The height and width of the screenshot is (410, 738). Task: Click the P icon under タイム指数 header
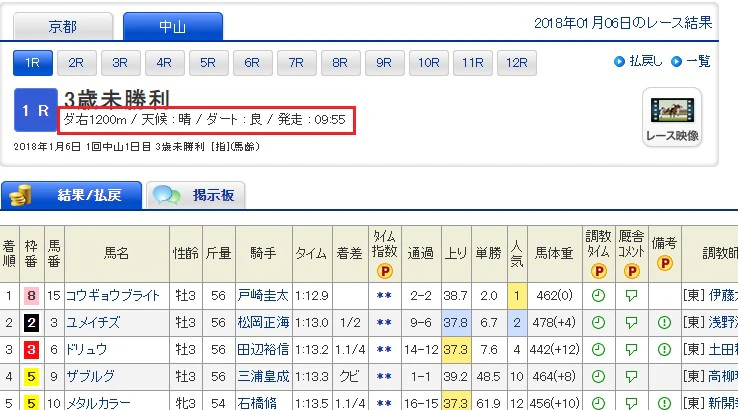(x=384, y=271)
